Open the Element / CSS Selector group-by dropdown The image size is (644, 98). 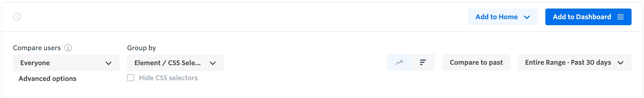click(x=175, y=63)
